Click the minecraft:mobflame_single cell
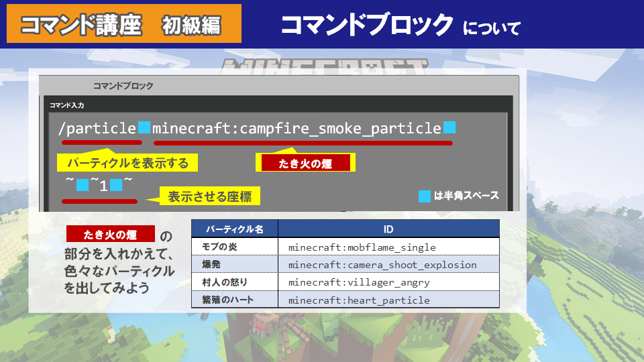This screenshot has width=644, height=362. (388, 247)
